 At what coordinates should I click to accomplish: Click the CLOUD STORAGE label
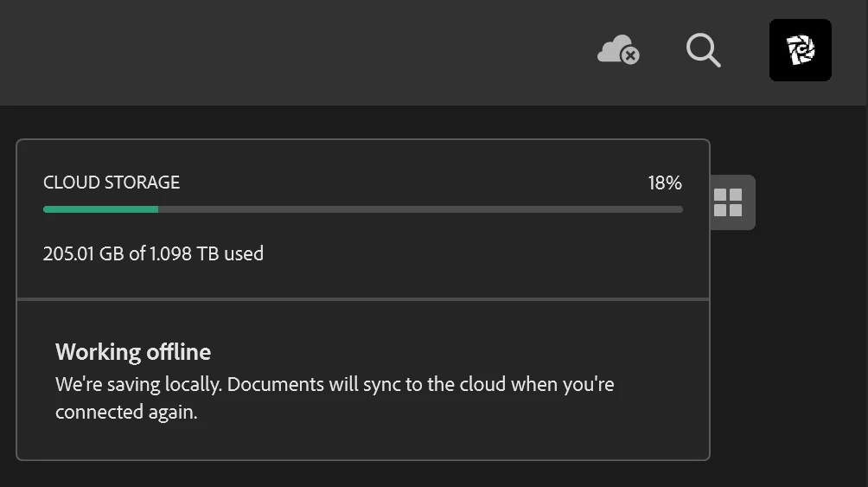(112, 183)
